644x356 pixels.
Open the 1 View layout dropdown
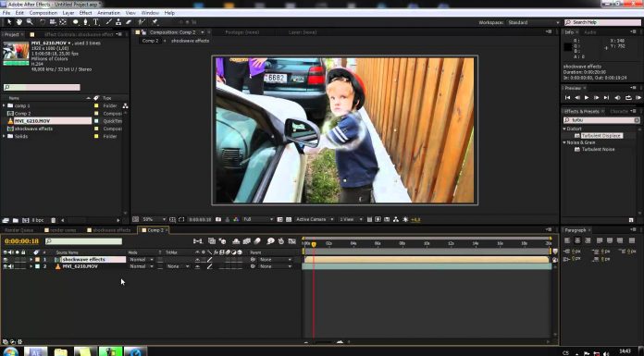coord(351,220)
